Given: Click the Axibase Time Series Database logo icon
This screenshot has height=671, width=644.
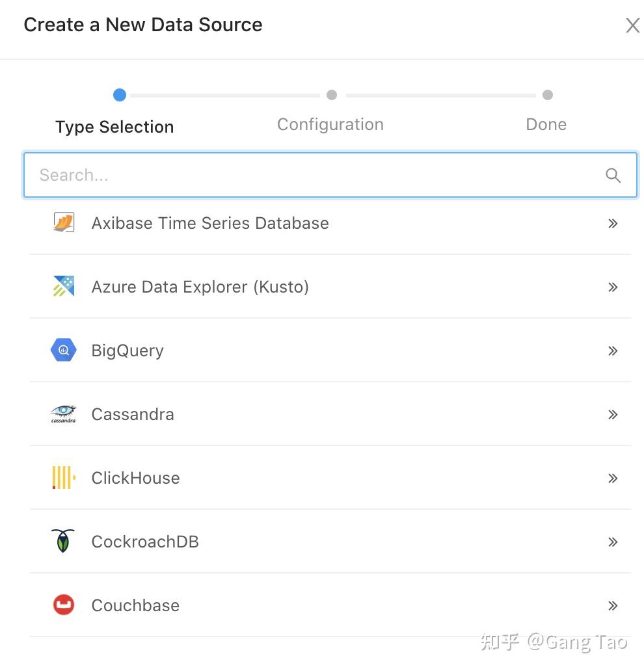Looking at the screenshot, I should (64, 223).
